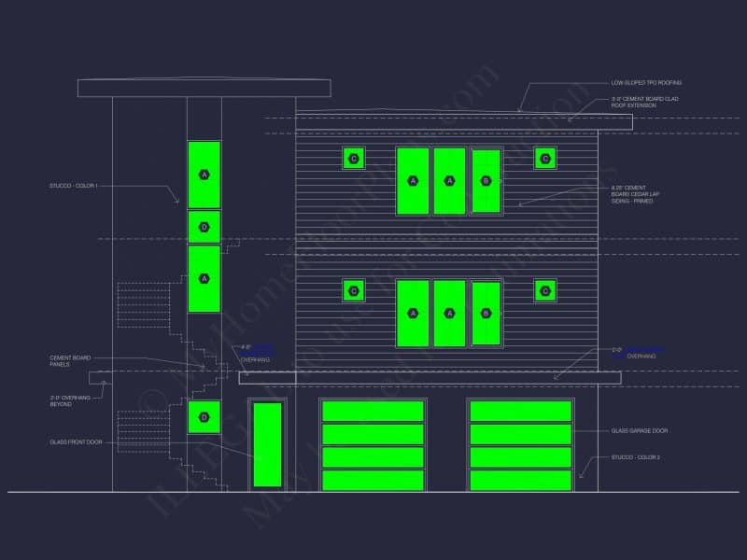747x560 pixels.
Task: Click the STUCCO - COLOR 2 annotation
Action: 636,457
